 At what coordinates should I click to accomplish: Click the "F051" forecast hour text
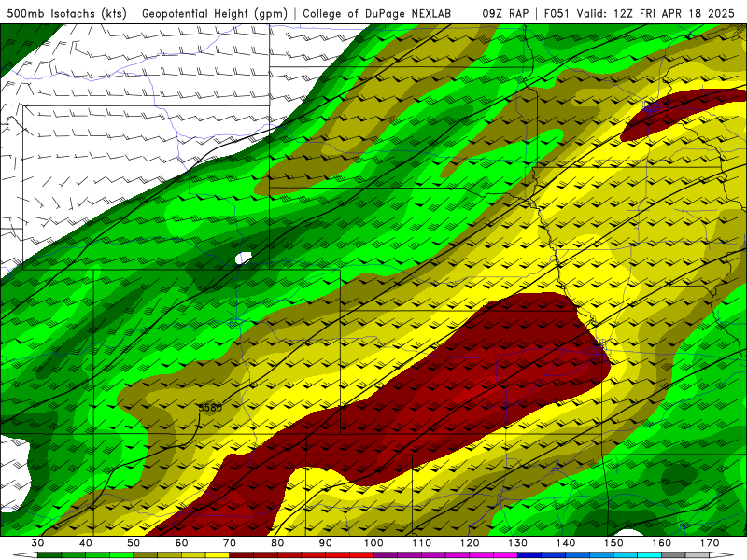pos(557,13)
